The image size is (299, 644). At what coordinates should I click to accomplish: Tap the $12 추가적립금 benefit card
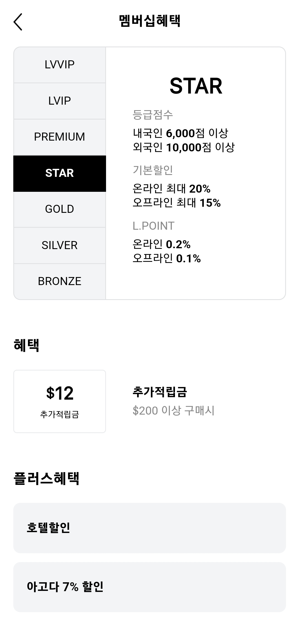click(x=60, y=401)
